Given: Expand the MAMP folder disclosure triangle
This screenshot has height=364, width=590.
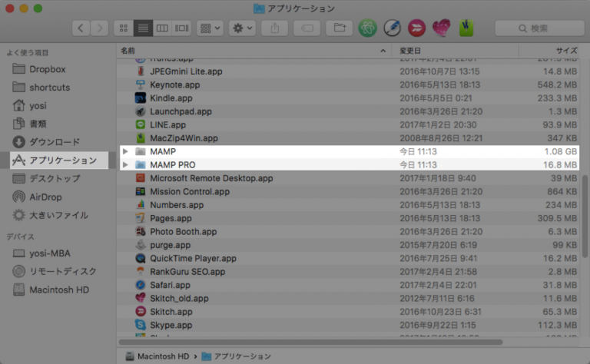Looking at the screenshot, I should click(x=125, y=152).
